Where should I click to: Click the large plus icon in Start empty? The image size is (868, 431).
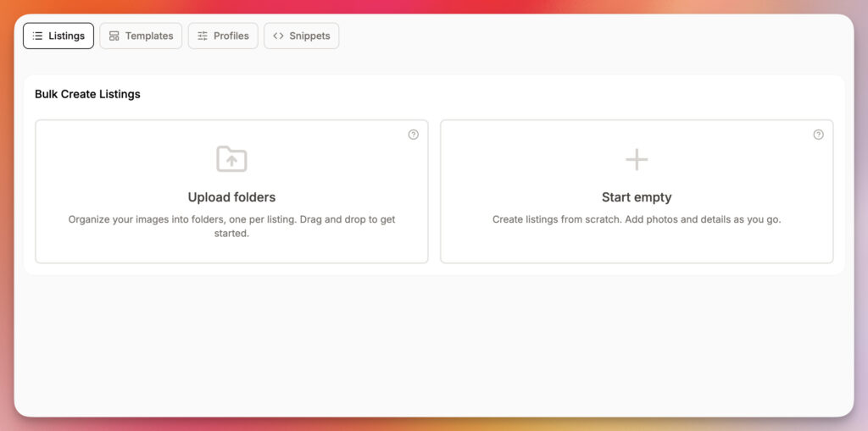(x=637, y=159)
